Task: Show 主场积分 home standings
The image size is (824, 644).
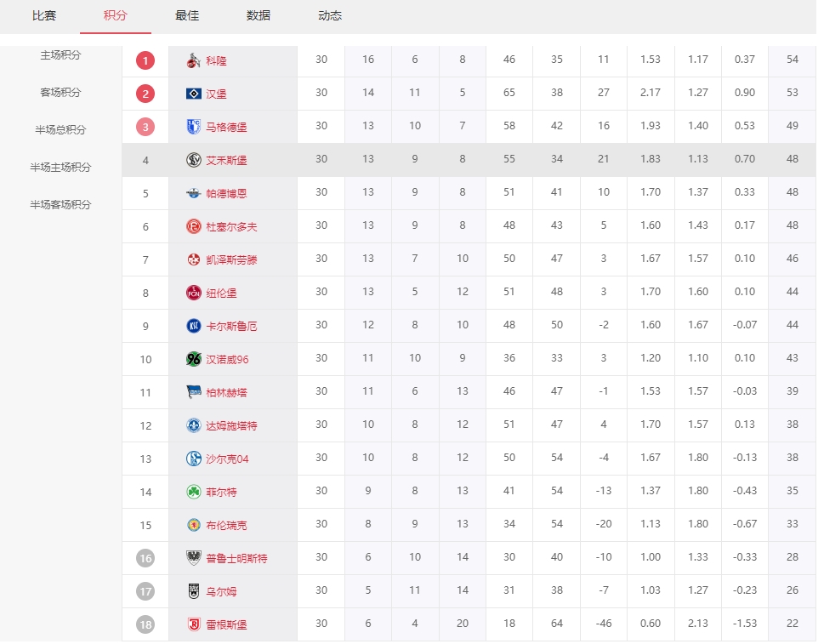Action: point(60,55)
